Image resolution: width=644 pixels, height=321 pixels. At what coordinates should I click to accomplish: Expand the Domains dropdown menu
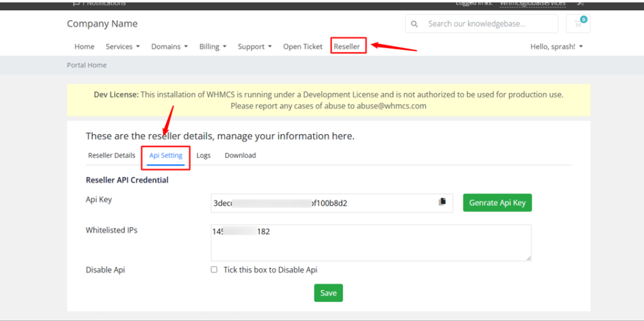[169, 47]
